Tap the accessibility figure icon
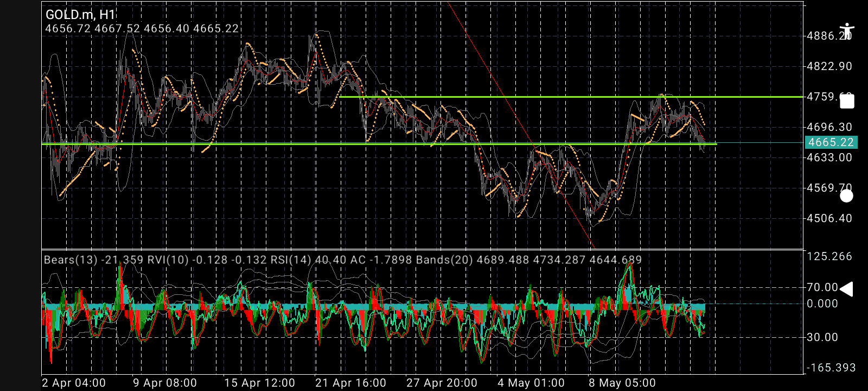Screen dimensions: 868x391 point(847,31)
